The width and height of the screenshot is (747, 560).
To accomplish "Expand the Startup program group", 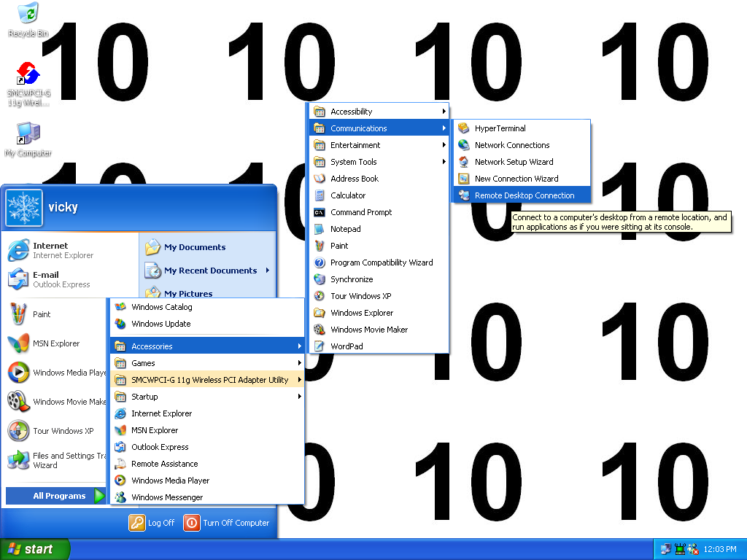I will coord(207,397).
